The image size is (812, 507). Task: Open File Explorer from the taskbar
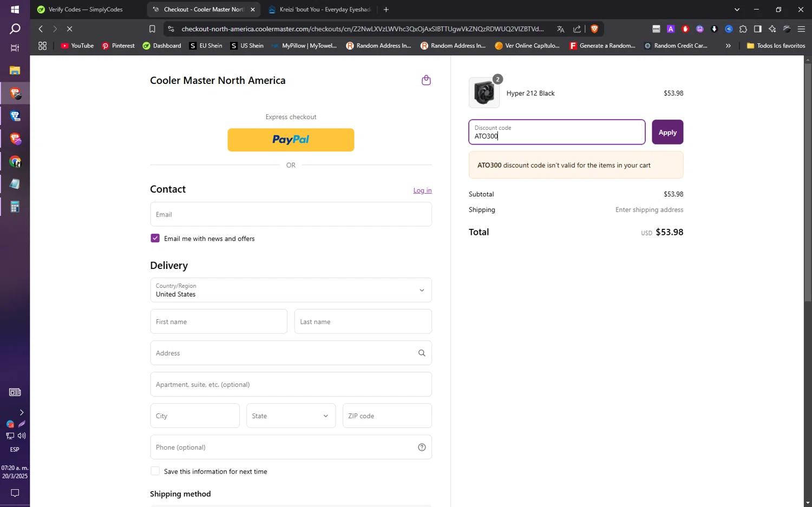(x=15, y=70)
